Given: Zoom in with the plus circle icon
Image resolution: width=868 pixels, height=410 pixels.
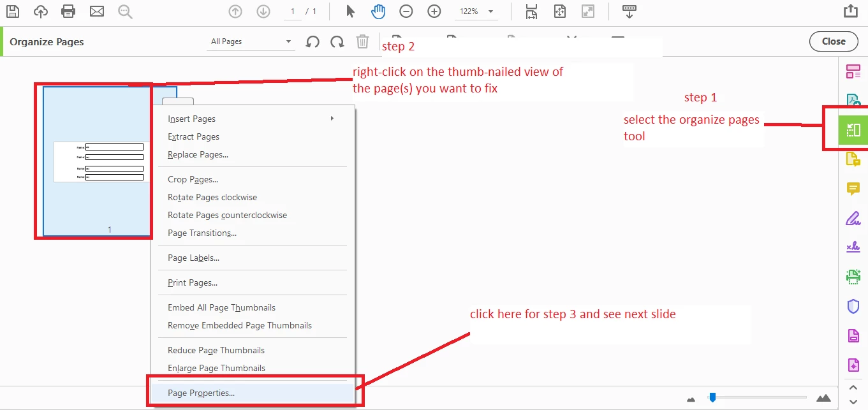Looking at the screenshot, I should click(x=434, y=11).
